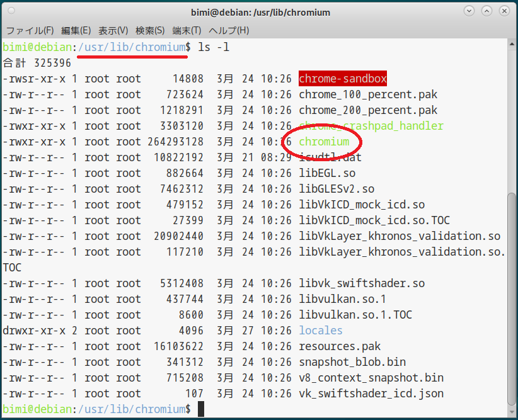Click the vertical scrollbar thumb
Image resolution: width=518 pixels, height=420 pixels.
click(x=511, y=302)
